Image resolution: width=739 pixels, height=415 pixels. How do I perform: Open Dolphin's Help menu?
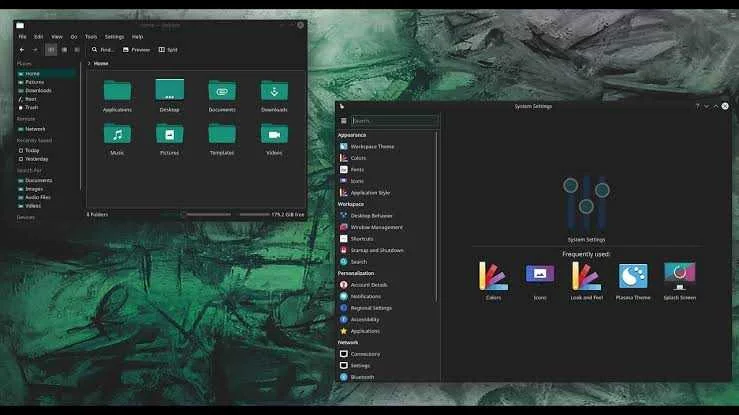coord(137,36)
